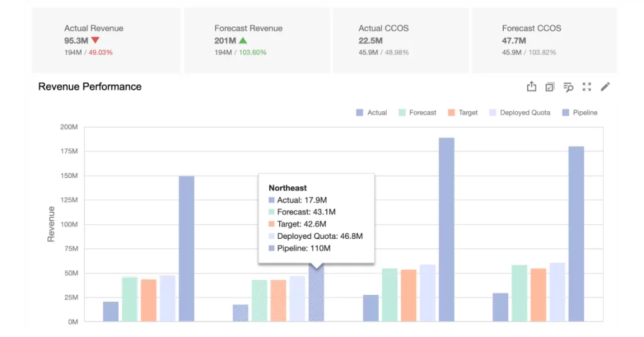Click the share/export icon above the chart
The image size is (644, 337).
click(x=531, y=87)
